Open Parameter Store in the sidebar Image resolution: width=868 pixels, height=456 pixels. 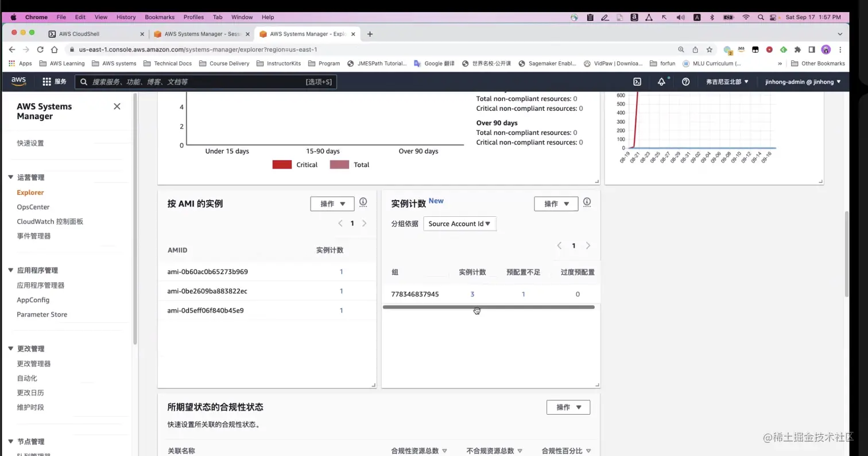point(42,314)
